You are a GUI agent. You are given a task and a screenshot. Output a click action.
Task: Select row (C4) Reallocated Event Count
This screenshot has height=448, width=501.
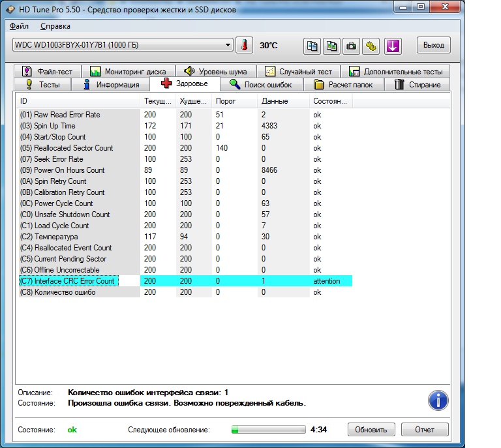click(185, 248)
